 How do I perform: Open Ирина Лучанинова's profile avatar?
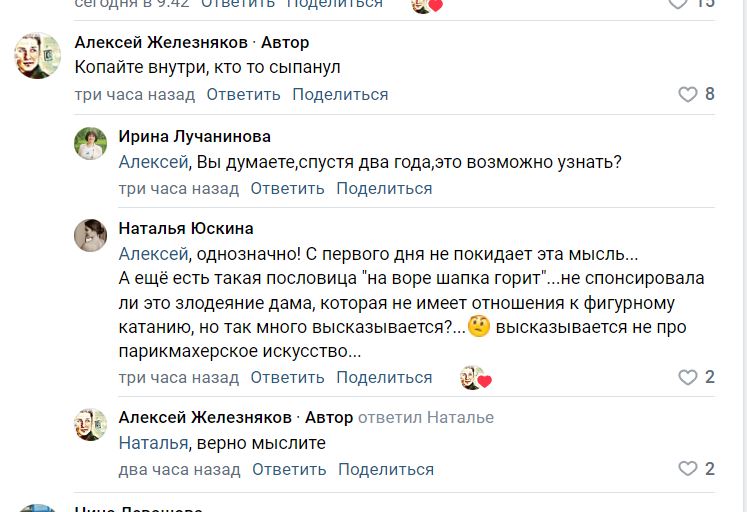[x=91, y=144]
